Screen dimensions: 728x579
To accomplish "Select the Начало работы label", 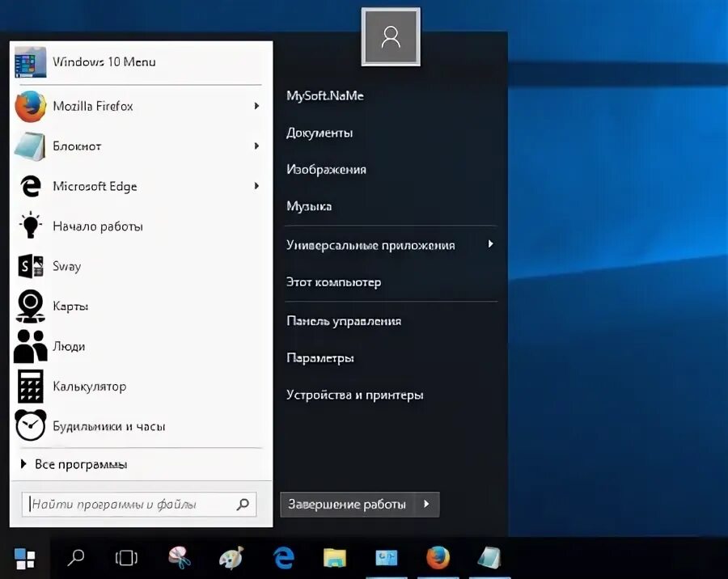I will click(x=98, y=226).
